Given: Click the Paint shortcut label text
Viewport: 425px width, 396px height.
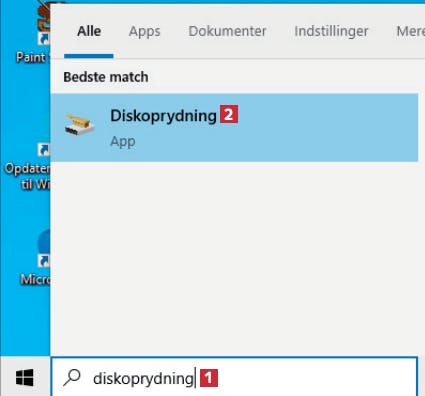Looking at the screenshot, I should click(x=33, y=57).
